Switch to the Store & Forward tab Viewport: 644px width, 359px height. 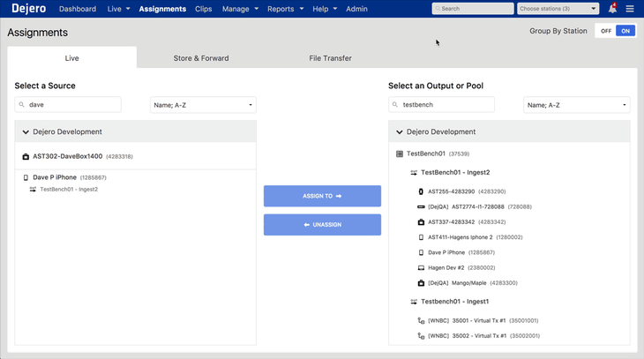(x=201, y=58)
